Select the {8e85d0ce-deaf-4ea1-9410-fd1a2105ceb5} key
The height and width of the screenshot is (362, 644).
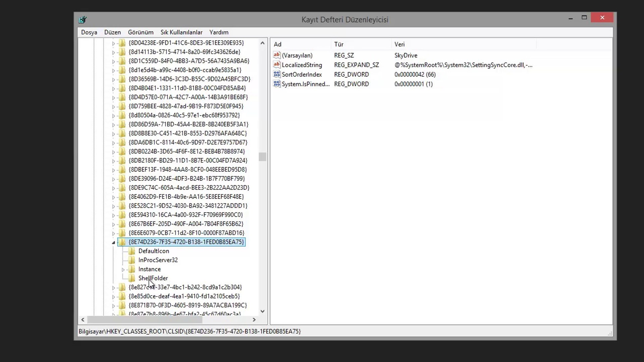pos(184,296)
